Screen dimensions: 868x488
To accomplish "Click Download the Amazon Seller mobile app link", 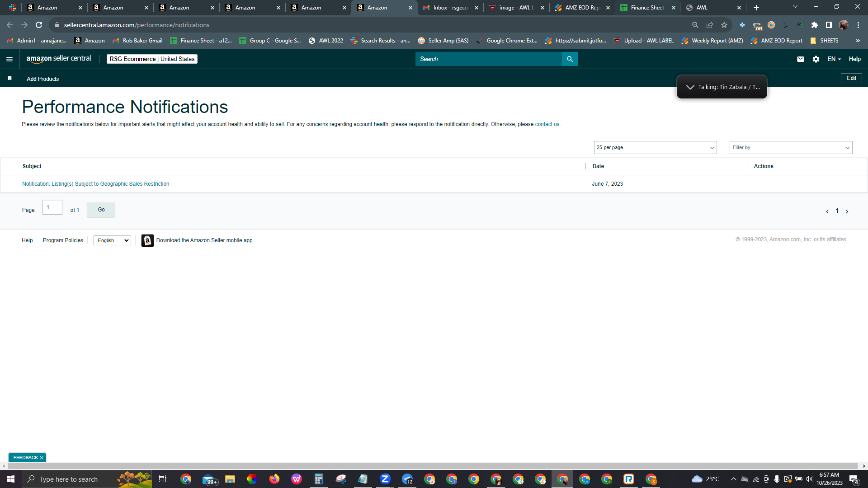I will click(x=204, y=240).
